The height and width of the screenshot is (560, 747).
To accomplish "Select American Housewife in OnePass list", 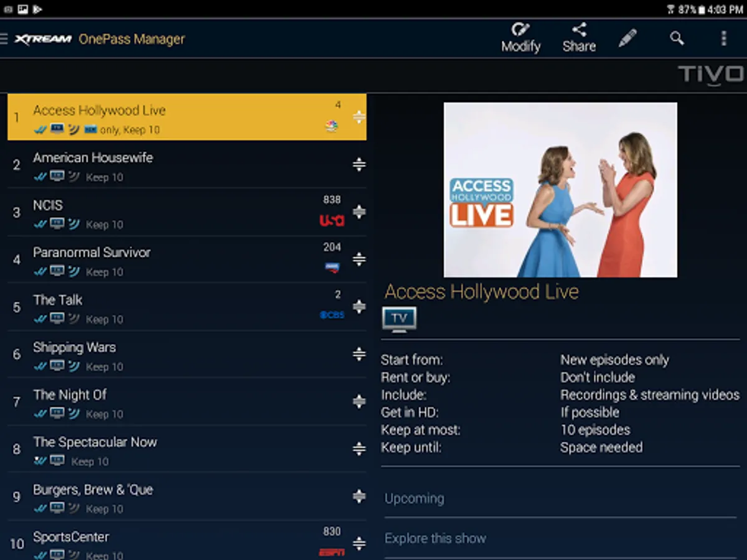I will tap(187, 165).
